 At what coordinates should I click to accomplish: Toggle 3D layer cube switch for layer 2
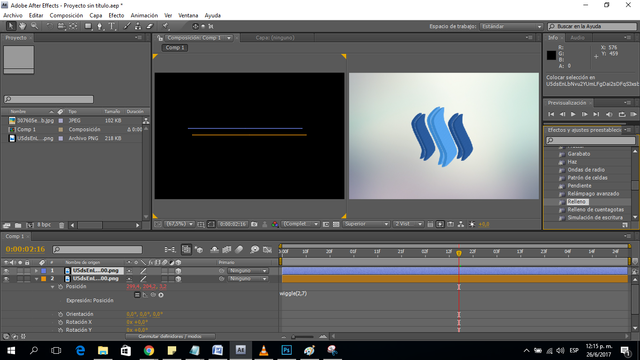click(178, 279)
